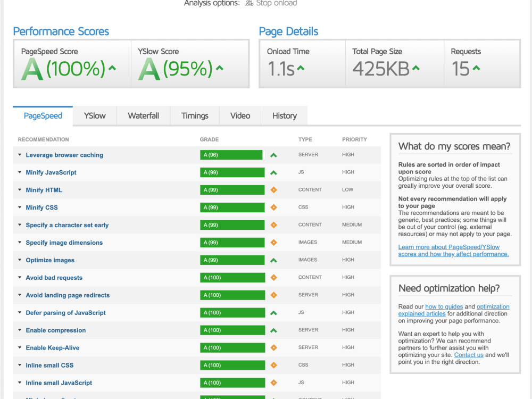This screenshot has width=532, height=399.
Task: Click the LOW priority on Minify HTML row
Action: [347, 190]
